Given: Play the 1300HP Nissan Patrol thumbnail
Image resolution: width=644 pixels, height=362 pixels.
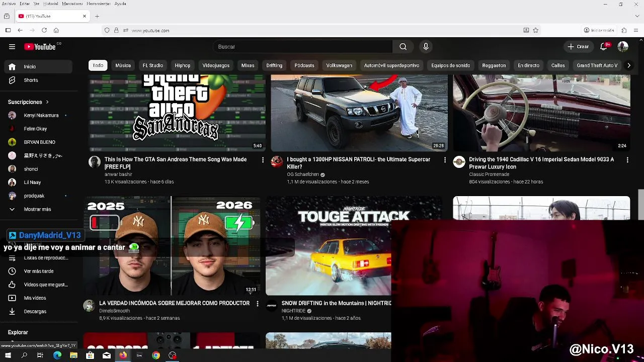Looking at the screenshot, I should (359, 113).
